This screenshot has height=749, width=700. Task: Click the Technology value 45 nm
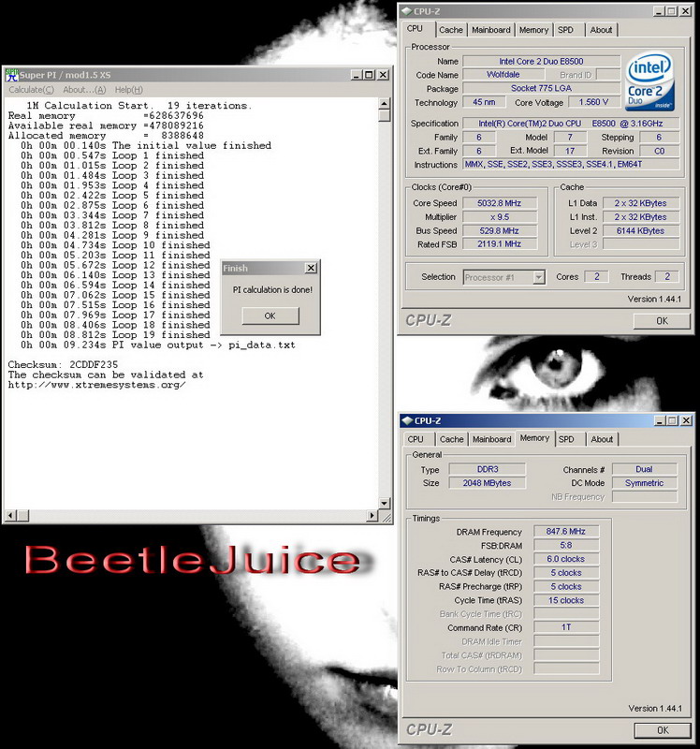point(484,102)
